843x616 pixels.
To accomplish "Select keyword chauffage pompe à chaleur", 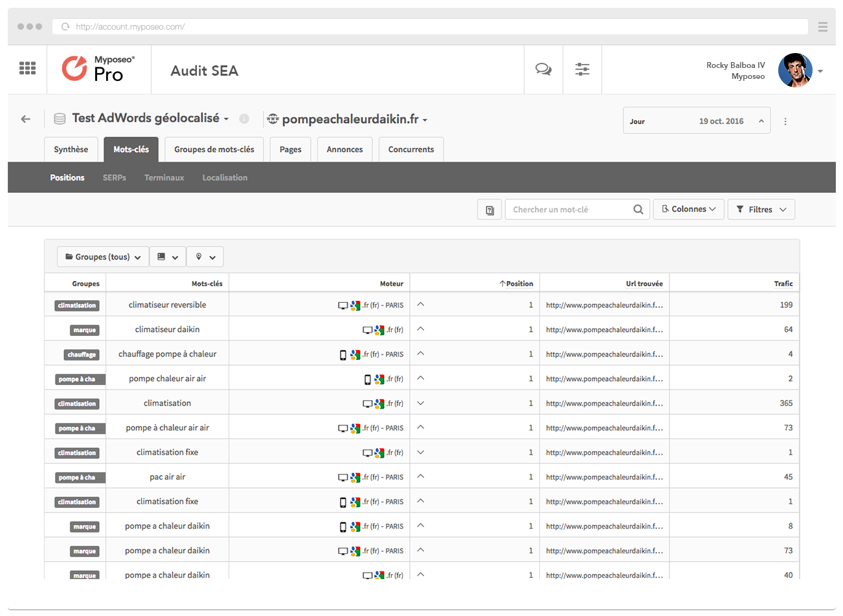I will point(167,354).
